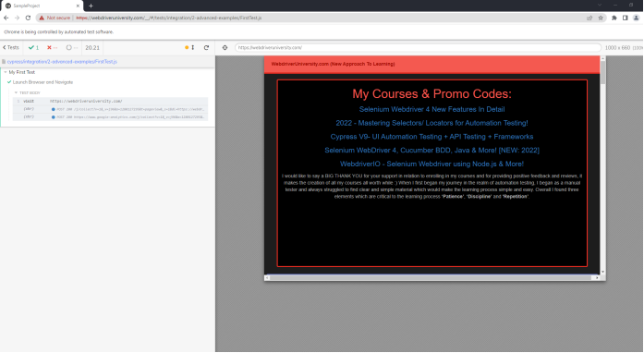Open the 2022 Mastering Selectors/Locators link
This screenshot has height=353, width=644.
click(x=432, y=123)
